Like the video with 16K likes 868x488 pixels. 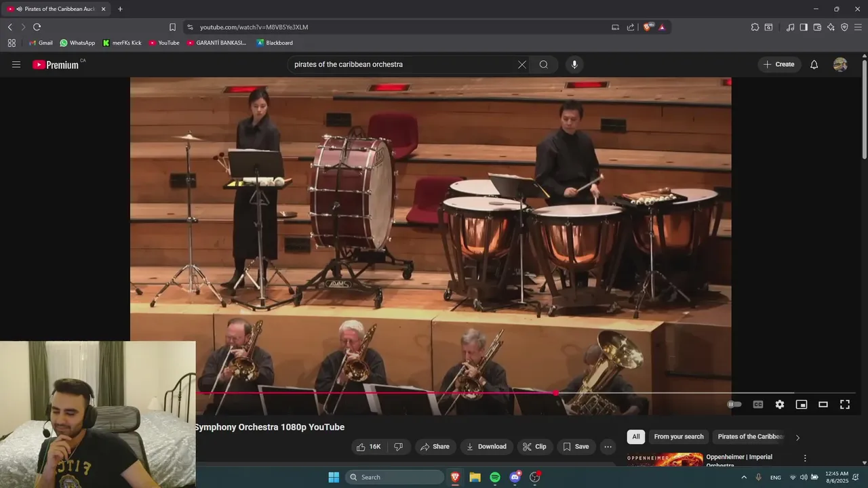point(369,447)
